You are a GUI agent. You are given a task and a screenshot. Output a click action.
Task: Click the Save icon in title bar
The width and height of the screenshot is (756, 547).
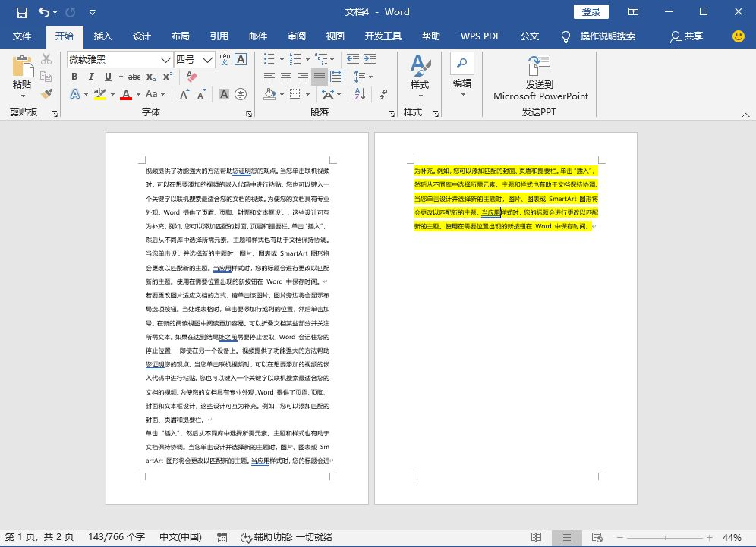coord(22,12)
